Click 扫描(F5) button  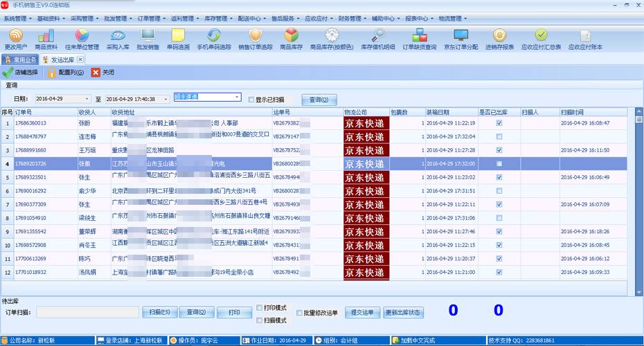(160, 312)
